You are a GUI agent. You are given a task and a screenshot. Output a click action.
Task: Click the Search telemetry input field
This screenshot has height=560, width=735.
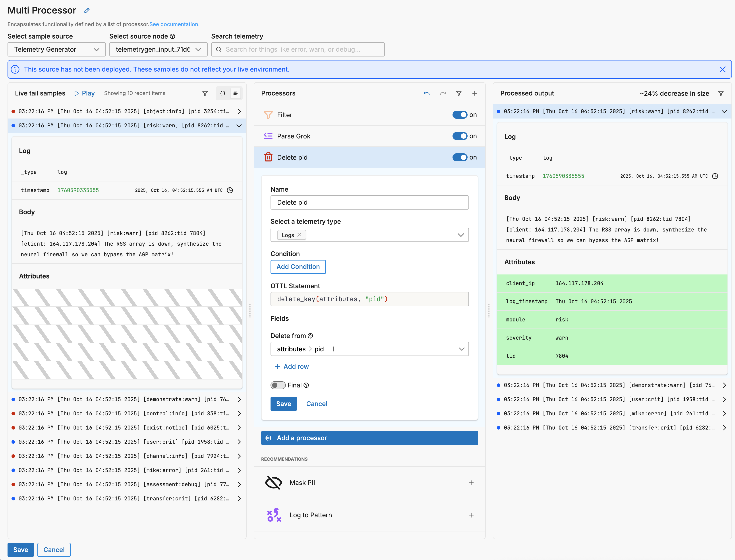pyautogui.click(x=298, y=50)
